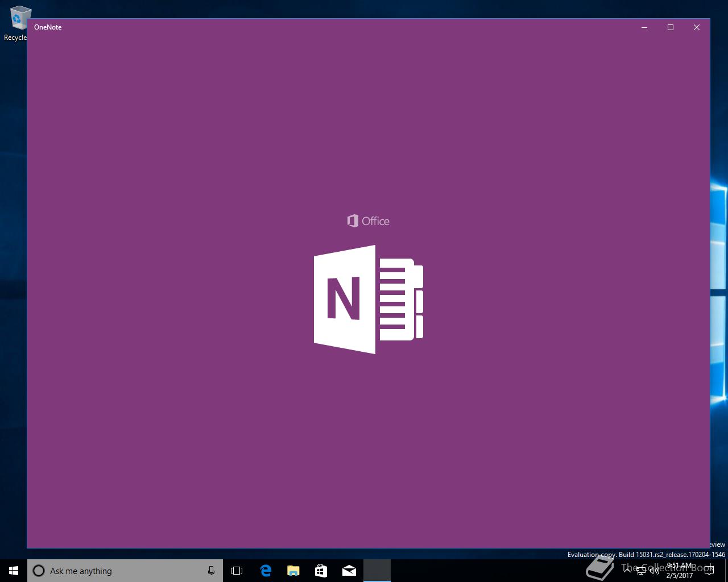Screen dimensions: 728x582
Task: Open the Windows Start menu
Action: (x=14, y=571)
